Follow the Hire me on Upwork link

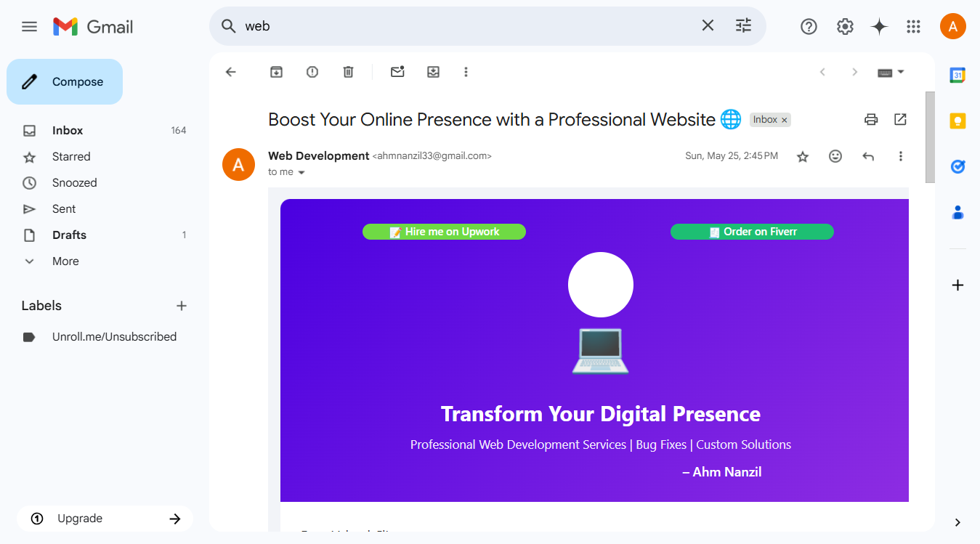coord(444,232)
